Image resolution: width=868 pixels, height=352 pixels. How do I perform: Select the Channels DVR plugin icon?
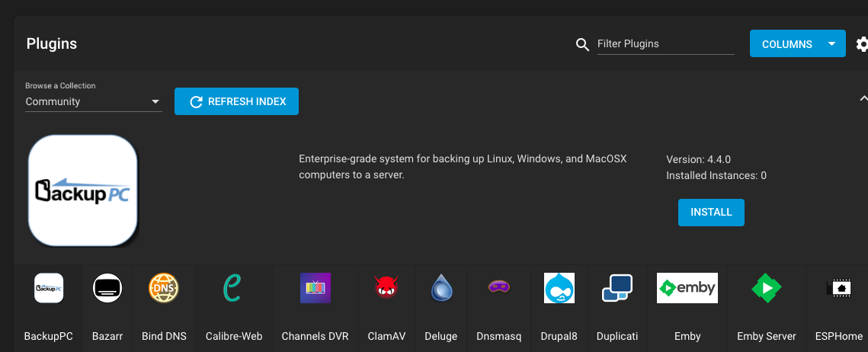pos(315,288)
